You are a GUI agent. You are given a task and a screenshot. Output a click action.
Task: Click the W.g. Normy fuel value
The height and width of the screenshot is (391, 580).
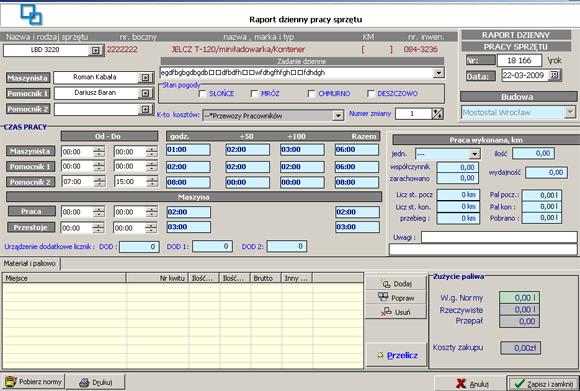[519, 297]
